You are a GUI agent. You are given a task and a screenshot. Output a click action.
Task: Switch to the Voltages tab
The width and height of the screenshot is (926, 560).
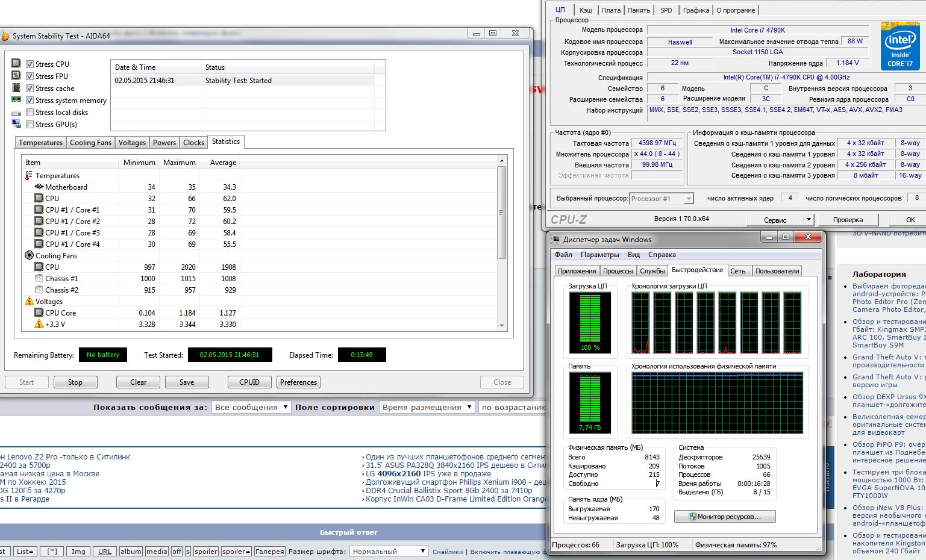coord(132,143)
